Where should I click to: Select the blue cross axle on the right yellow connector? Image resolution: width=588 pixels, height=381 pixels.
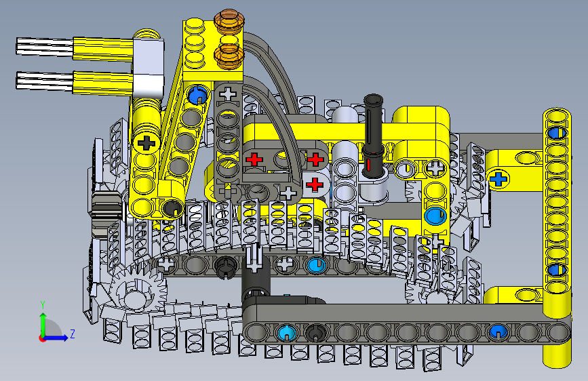point(498,179)
